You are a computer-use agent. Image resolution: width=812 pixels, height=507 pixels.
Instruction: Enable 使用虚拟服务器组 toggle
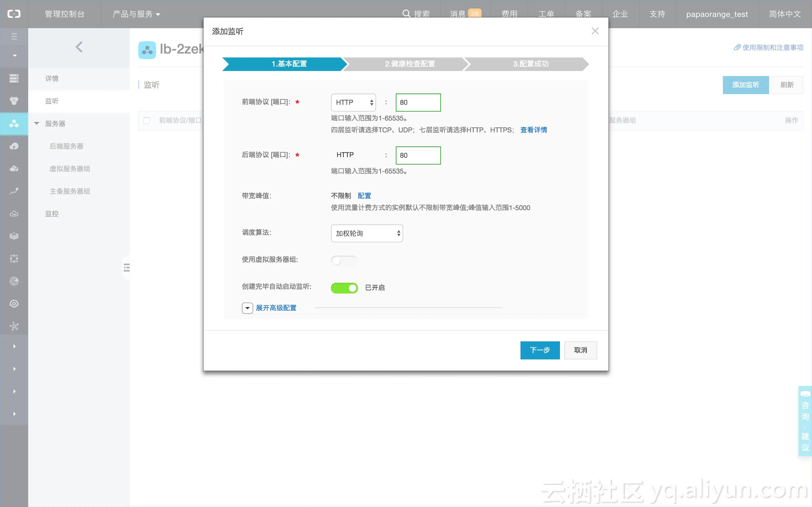(x=344, y=260)
